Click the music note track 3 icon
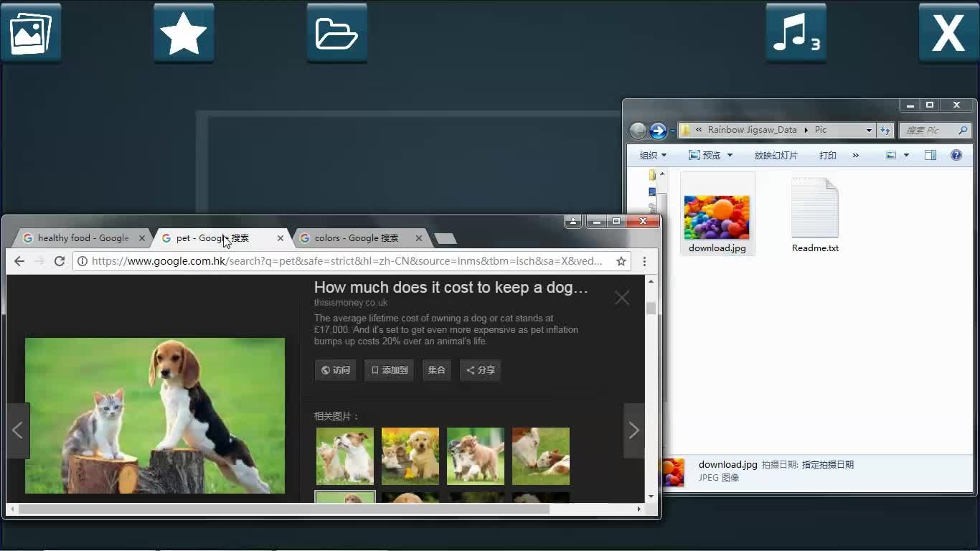The height and width of the screenshot is (551, 980). point(796,33)
